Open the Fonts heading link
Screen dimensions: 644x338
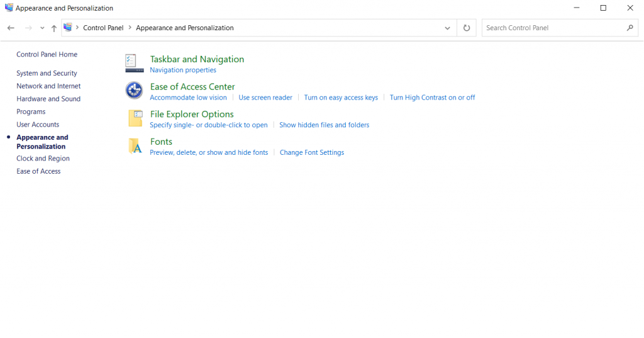pos(161,142)
